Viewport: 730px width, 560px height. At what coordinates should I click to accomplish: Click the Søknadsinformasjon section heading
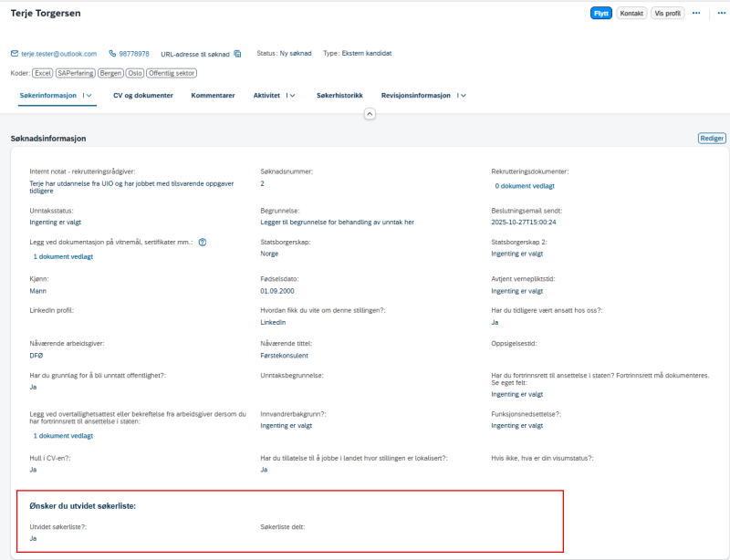(48, 139)
